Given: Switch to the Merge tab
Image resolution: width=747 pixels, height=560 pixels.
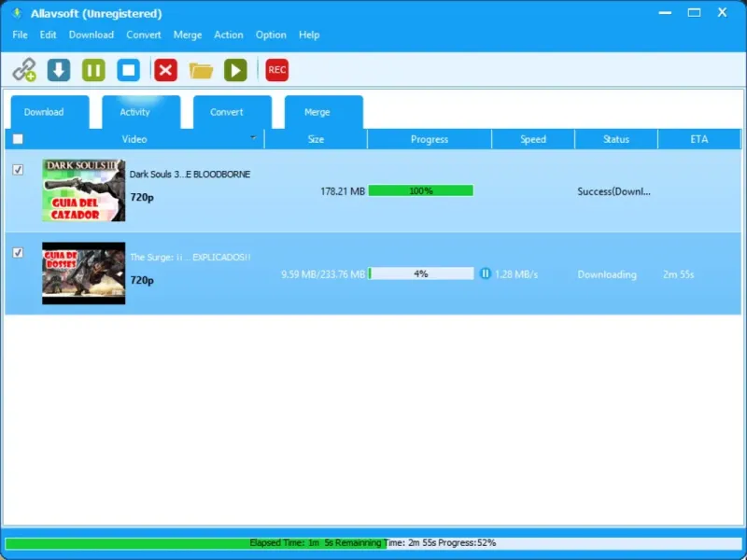Looking at the screenshot, I should [x=324, y=112].
